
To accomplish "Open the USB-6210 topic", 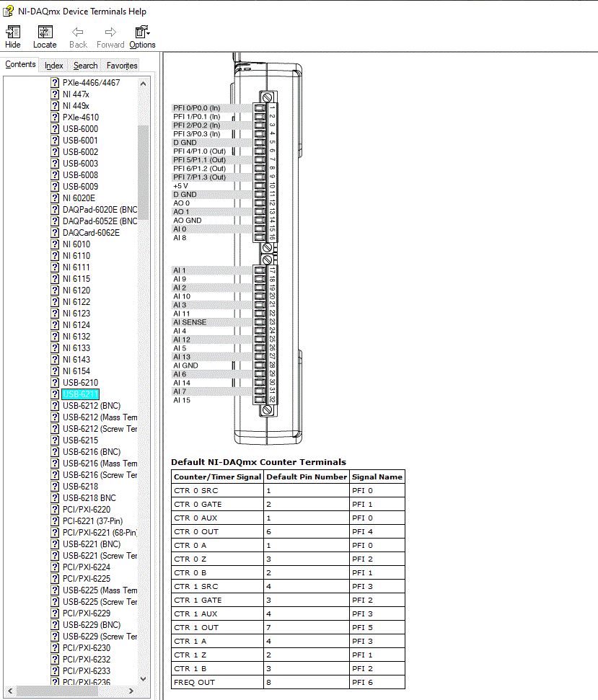I will [x=80, y=383].
